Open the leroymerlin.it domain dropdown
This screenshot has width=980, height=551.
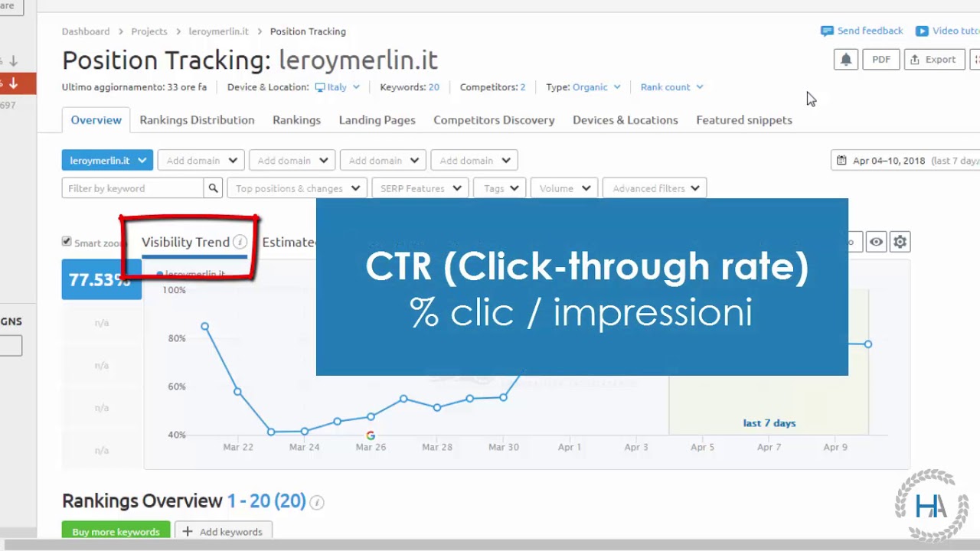coord(107,161)
